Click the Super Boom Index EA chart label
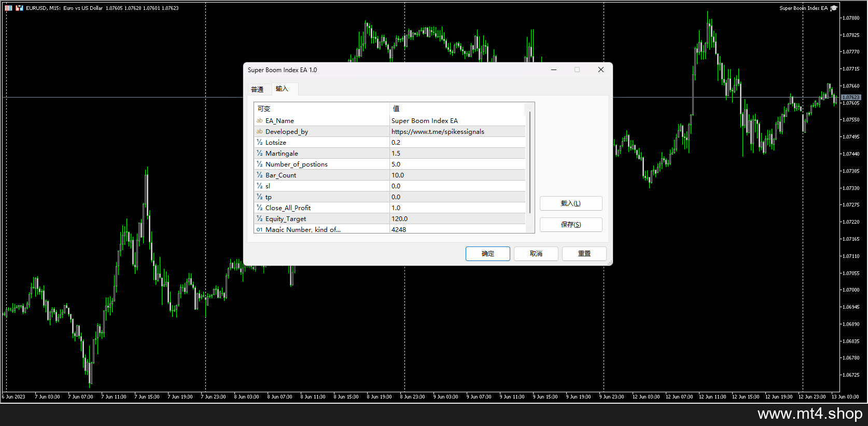868x426 pixels. 803,8
